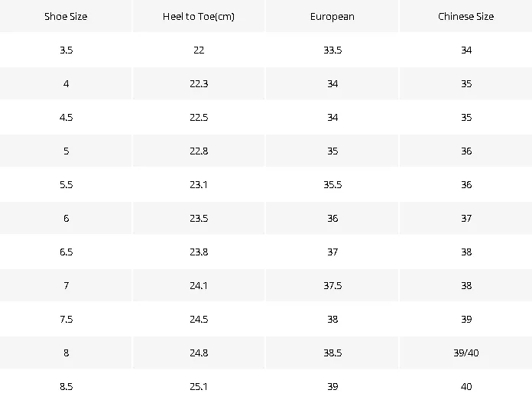The height and width of the screenshot is (403, 532).
Task: Click the Shoe Size column header
Action: 66,16
